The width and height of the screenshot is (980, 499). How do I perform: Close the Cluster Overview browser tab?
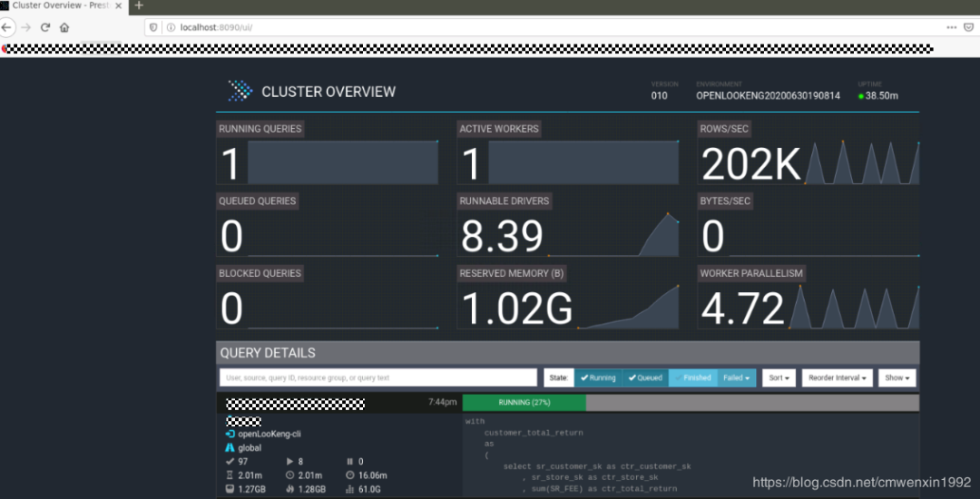[x=119, y=5]
